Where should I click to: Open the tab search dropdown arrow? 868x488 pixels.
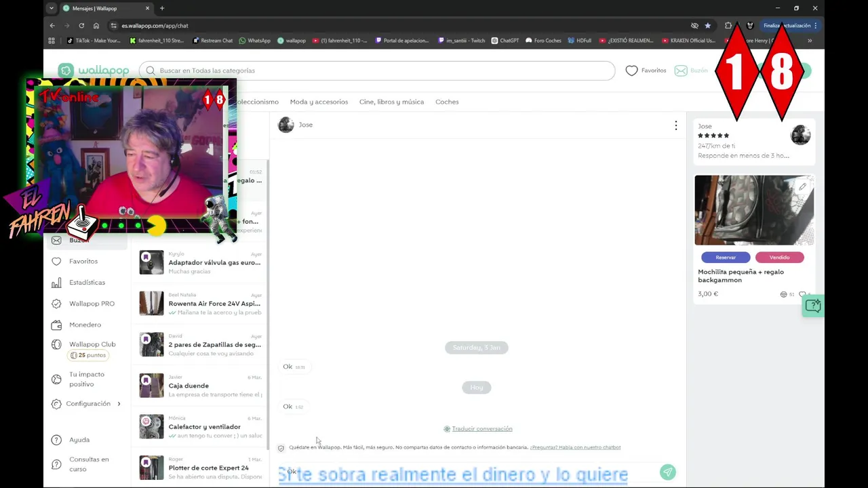[x=52, y=8]
